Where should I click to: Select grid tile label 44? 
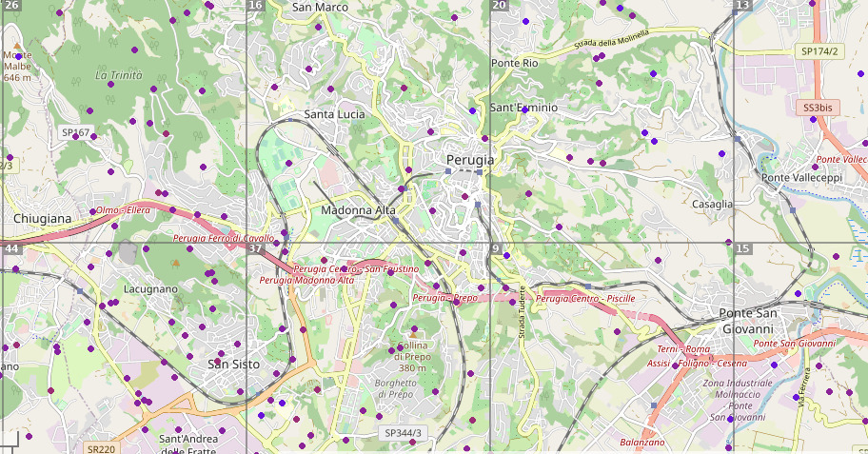tap(11, 248)
